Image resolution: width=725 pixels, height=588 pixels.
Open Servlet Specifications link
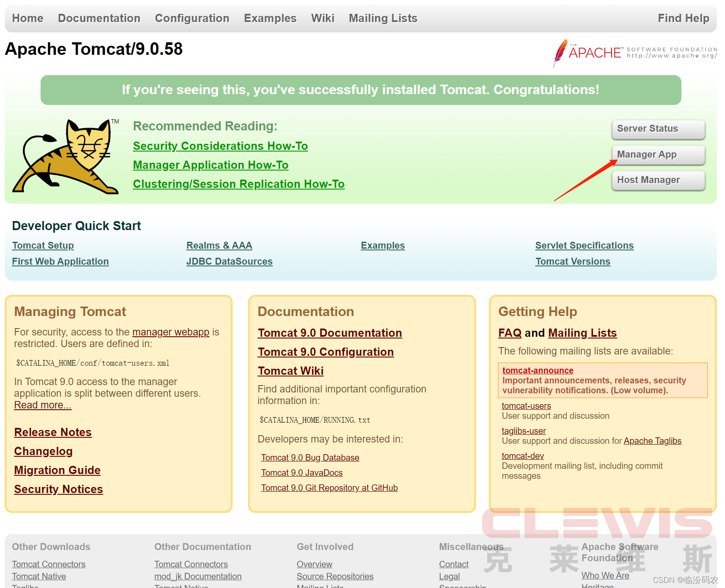click(584, 245)
